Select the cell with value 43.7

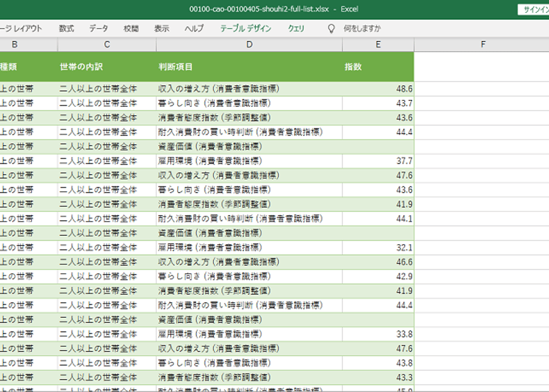tap(378, 103)
